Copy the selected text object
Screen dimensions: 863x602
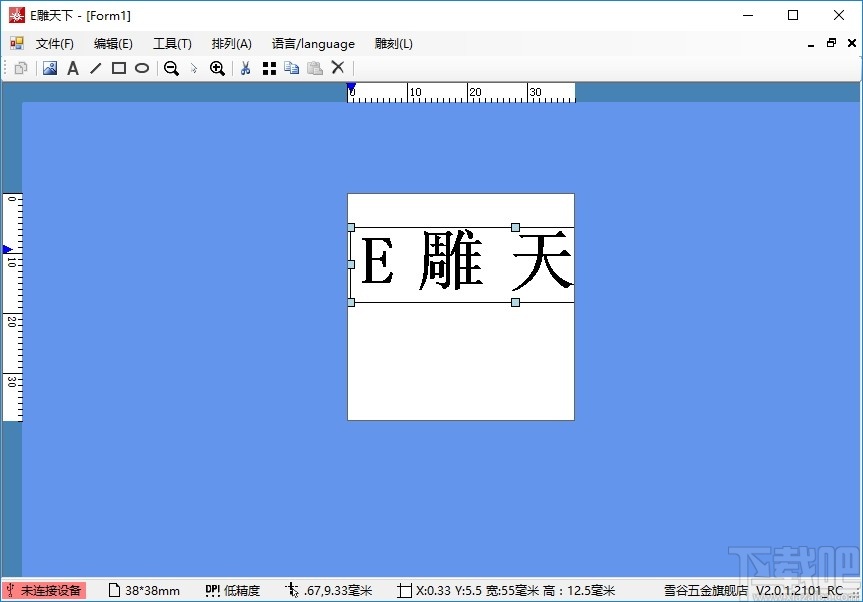(x=291, y=67)
